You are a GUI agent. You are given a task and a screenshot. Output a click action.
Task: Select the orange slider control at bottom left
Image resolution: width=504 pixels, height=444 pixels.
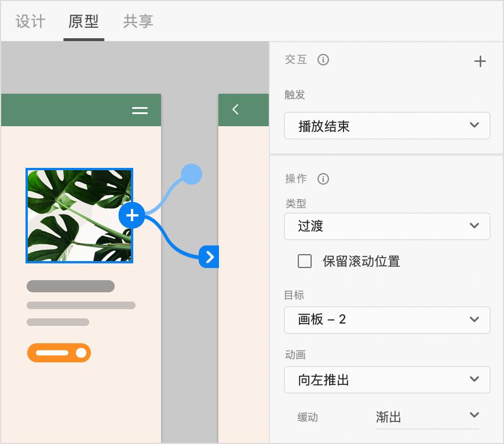59,353
